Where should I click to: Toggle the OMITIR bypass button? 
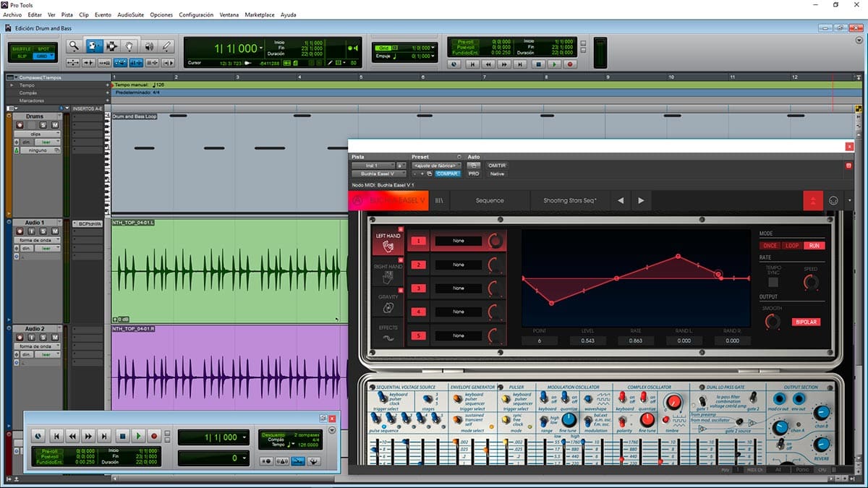tap(497, 166)
